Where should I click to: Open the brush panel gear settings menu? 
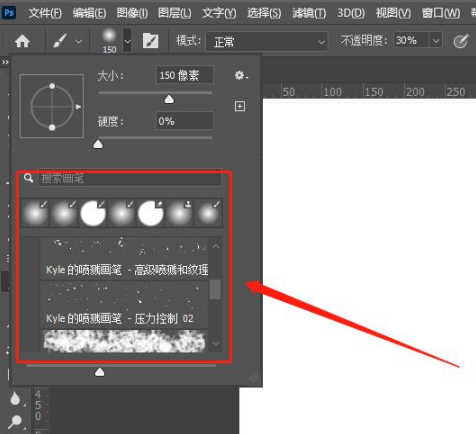(x=241, y=75)
